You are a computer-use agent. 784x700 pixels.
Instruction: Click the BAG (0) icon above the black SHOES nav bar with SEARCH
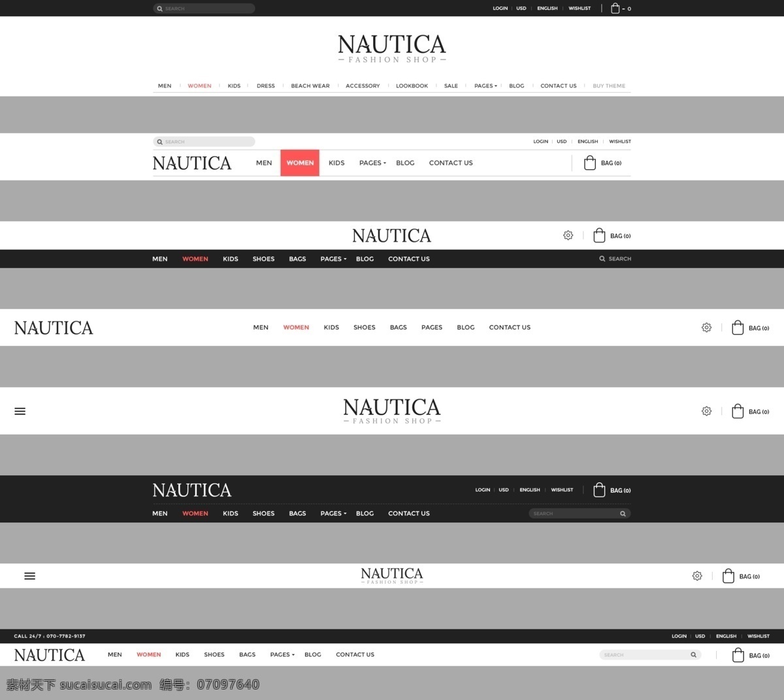(x=599, y=235)
